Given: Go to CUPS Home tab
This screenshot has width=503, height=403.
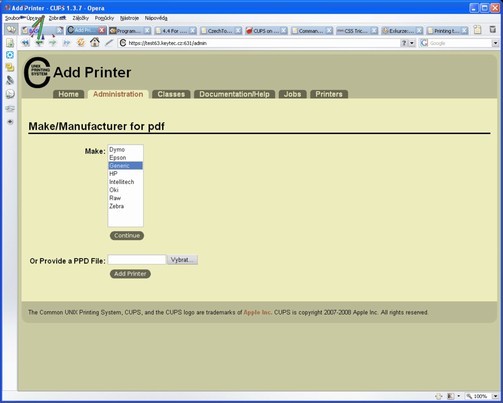Looking at the screenshot, I should [x=68, y=94].
